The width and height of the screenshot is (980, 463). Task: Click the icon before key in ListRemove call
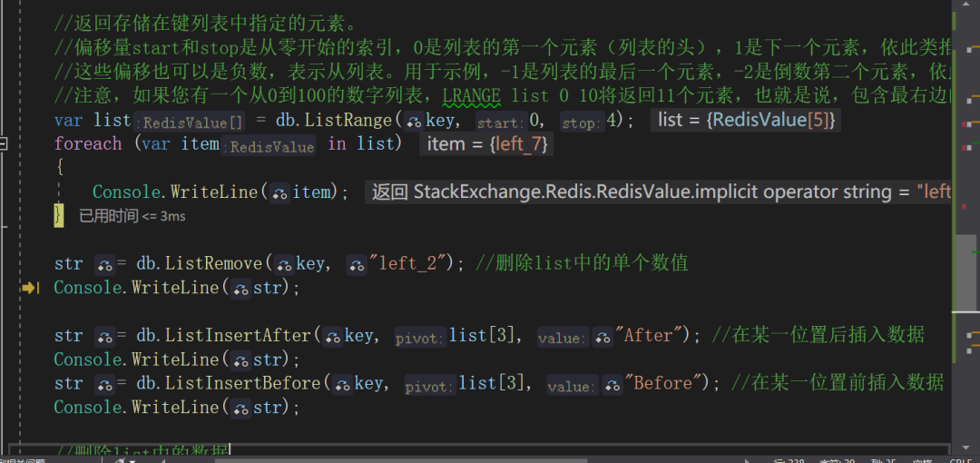(284, 265)
